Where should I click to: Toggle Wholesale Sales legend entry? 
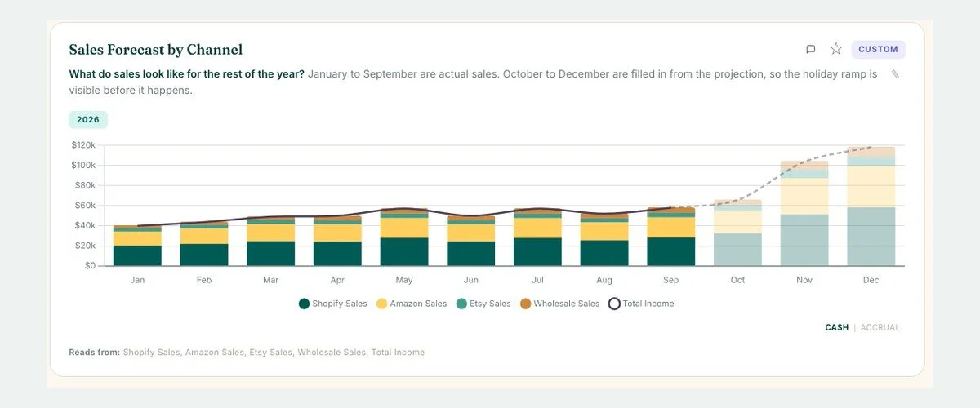560,304
